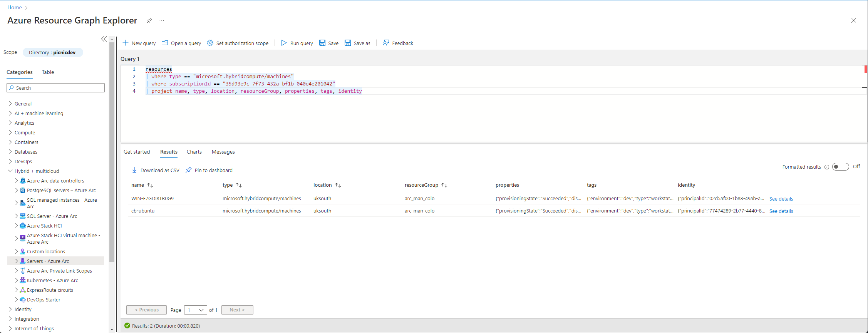Close the Resource Graph Explorer blade
The height and width of the screenshot is (333, 868).
click(854, 20)
